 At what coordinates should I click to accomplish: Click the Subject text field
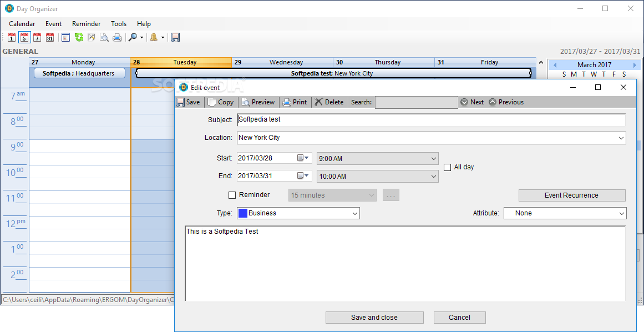[x=431, y=119]
